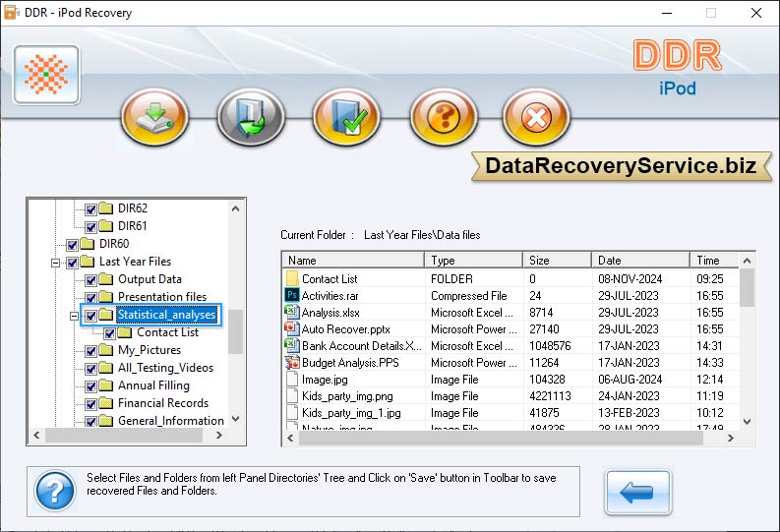Collapse the Statistical_analyses tree node
This screenshot has height=532, width=780.
coord(74,317)
